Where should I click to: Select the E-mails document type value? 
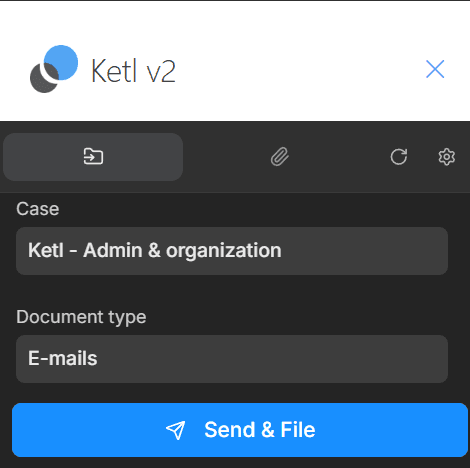tap(63, 359)
